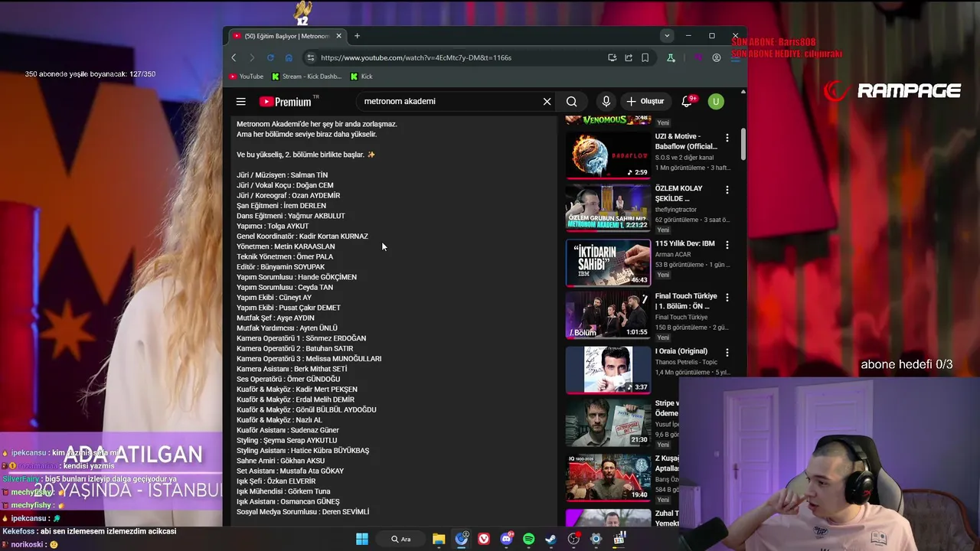Open File Explorer from taskbar
Image resolution: width=980 pixels, height=551 pixels.
pos(439,539)
